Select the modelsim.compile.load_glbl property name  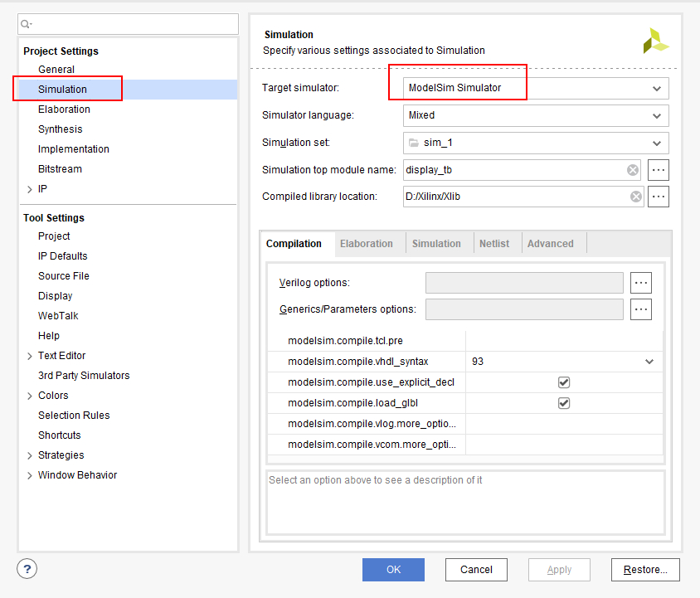[x=352, y=403]
